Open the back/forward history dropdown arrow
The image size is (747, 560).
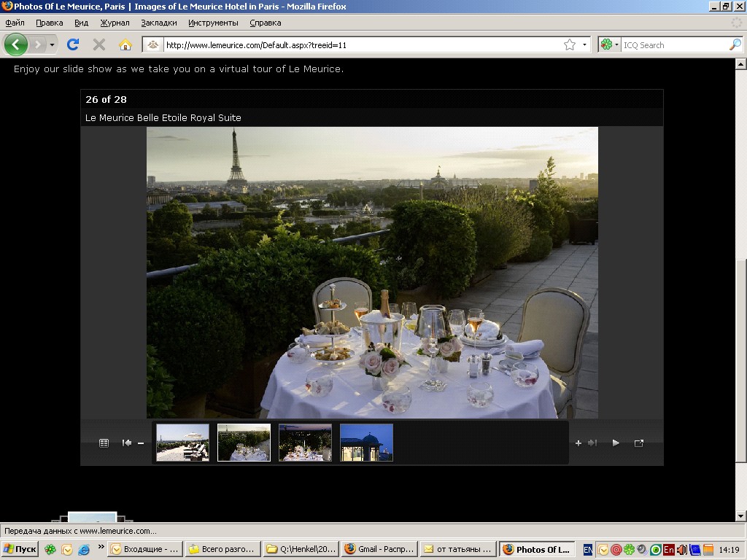52,44
